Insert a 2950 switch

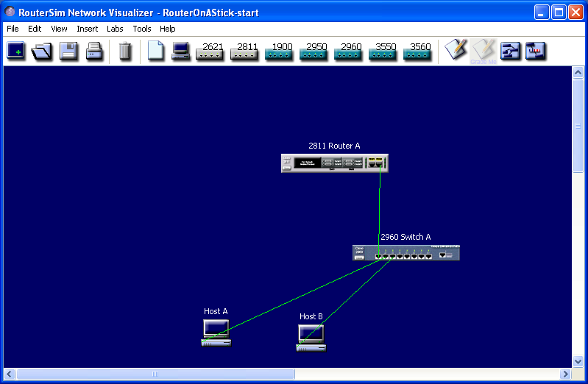tap(313, 51)
